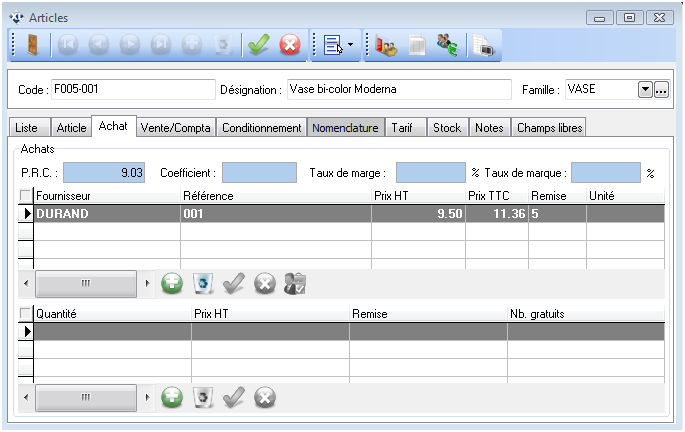Open the toolbar list view dropdown arrow
Image resolution: width=685 pixels, height=432 pixels.
coord(350,45)
